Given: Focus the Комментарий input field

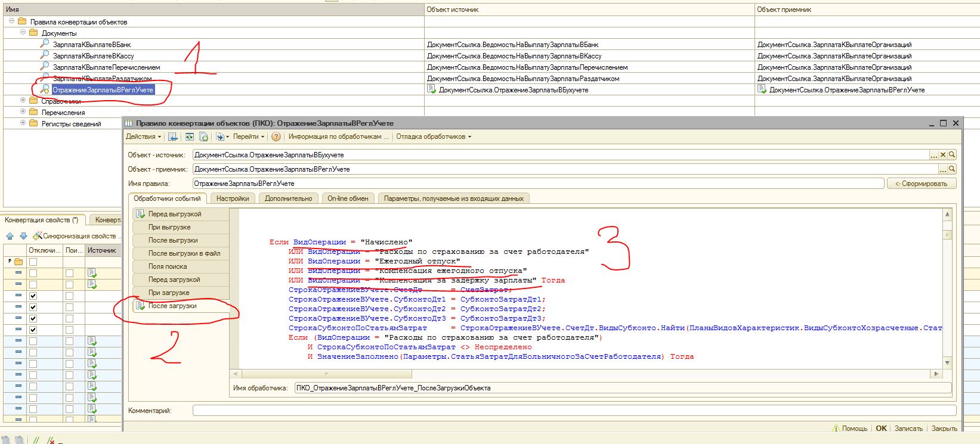Looking at the screenshot, I should (574, 411).
